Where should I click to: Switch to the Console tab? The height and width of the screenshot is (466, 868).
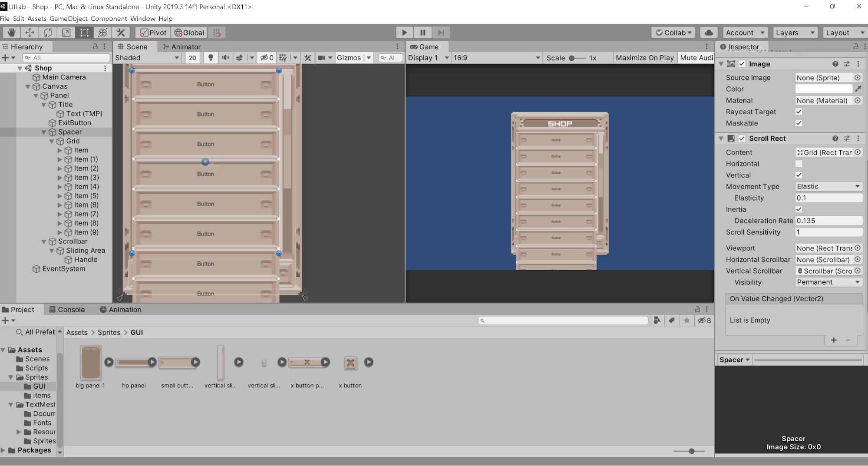tap(67, 310)
